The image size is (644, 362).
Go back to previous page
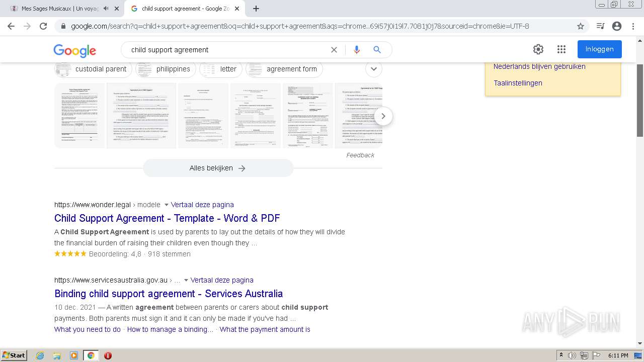(11, 26)
